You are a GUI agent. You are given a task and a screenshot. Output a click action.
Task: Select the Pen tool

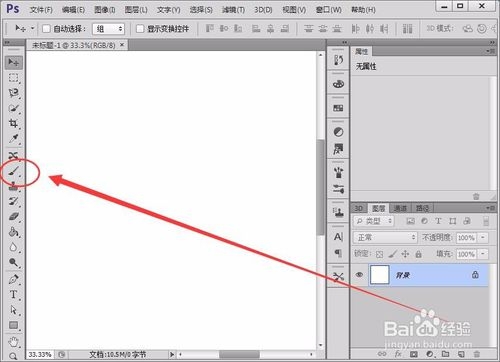click(x=14, y=279)
